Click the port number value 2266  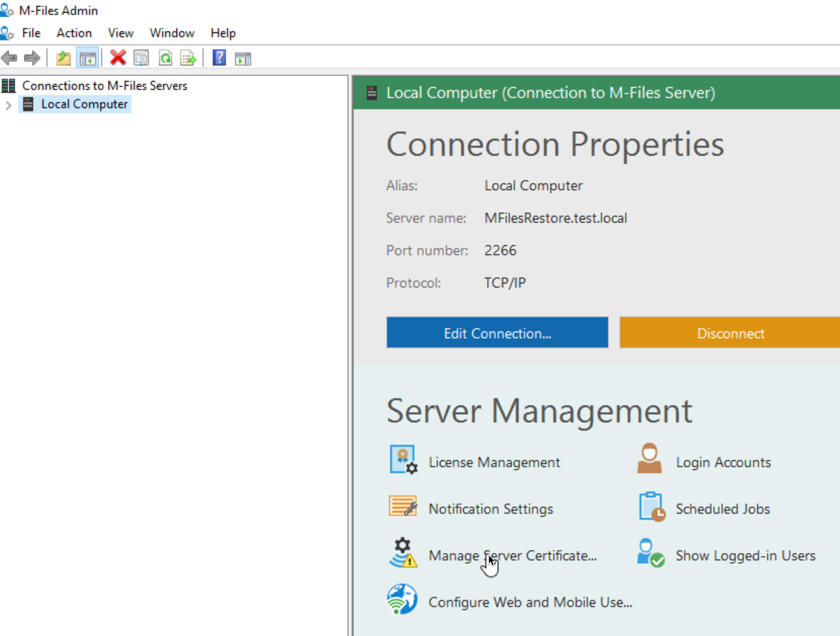(500, 250)
